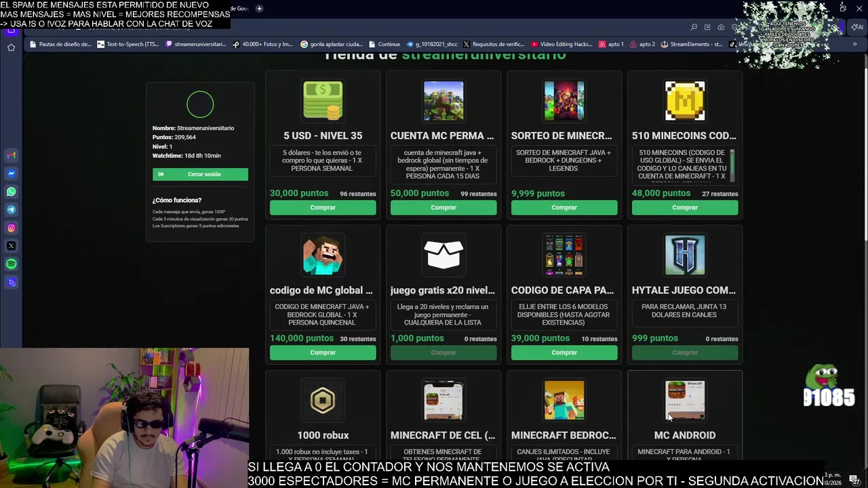Click the MINECRAFT BEDROCK Steve face image
Viewport: 868px width, 488px height.
pos(564,401)
